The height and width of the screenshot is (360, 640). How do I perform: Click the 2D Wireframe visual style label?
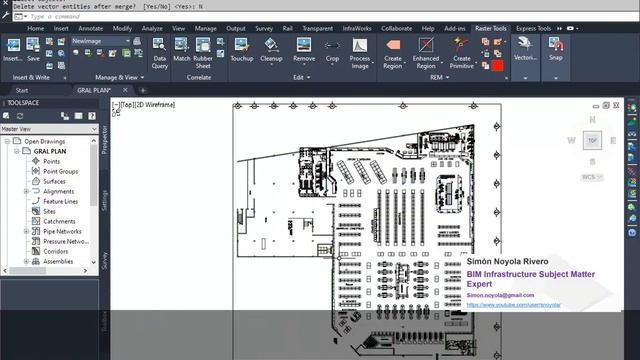pyautogui.click(x=155, y=105)
